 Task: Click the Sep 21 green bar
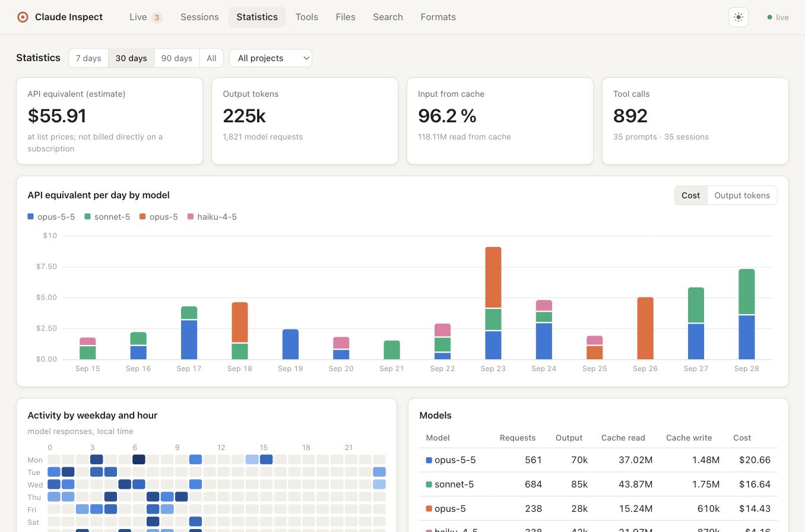coord(392,350)
